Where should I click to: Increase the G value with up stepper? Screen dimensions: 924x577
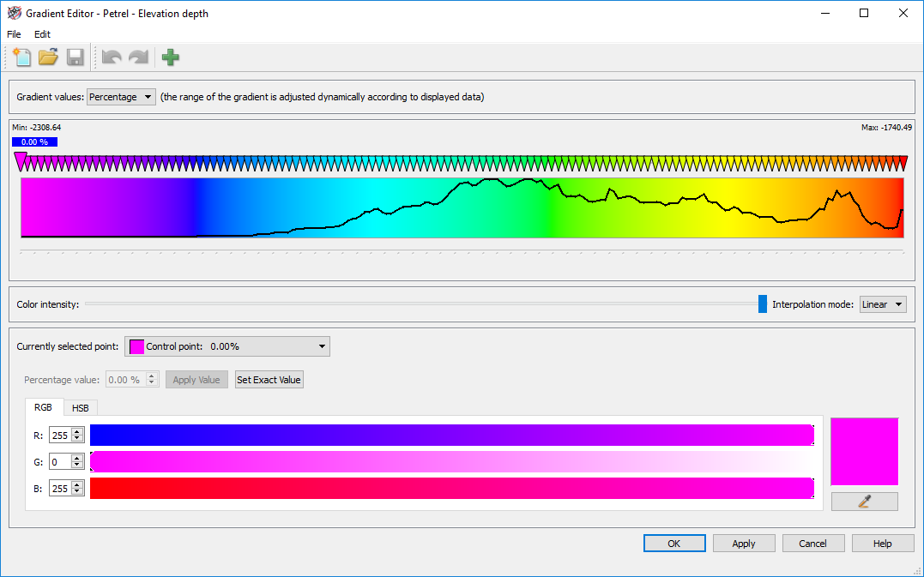click(x=77, y=459)
